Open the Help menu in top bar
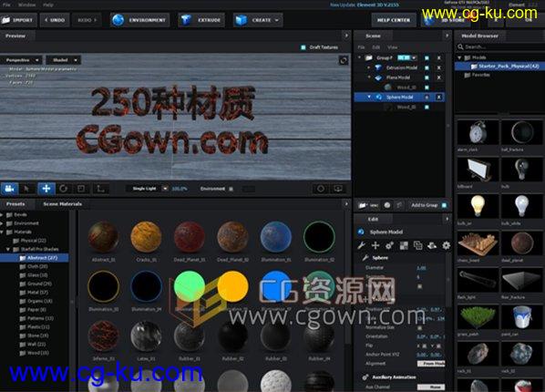This screenshot has height=392, width=545. pyautogui.click(x=48, y=5)
